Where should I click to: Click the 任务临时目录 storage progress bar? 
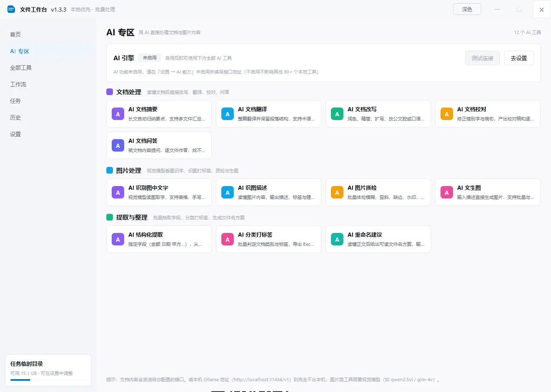pos(48,380)
